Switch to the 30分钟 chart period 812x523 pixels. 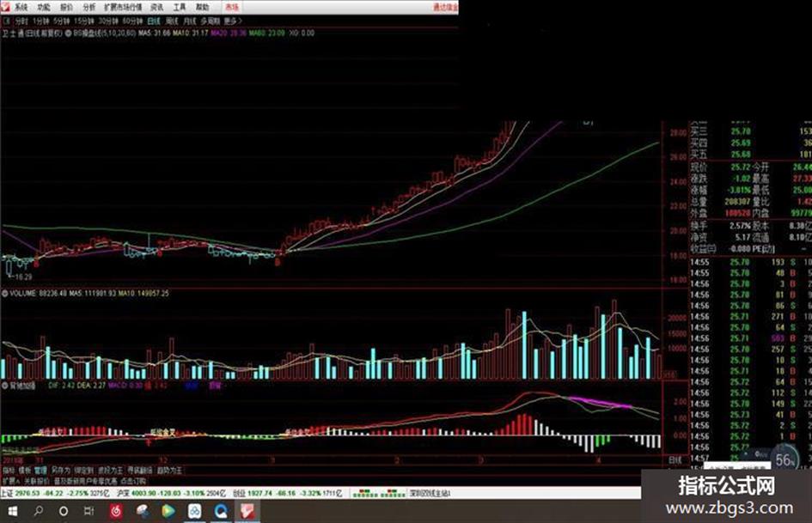coord(107,21)
